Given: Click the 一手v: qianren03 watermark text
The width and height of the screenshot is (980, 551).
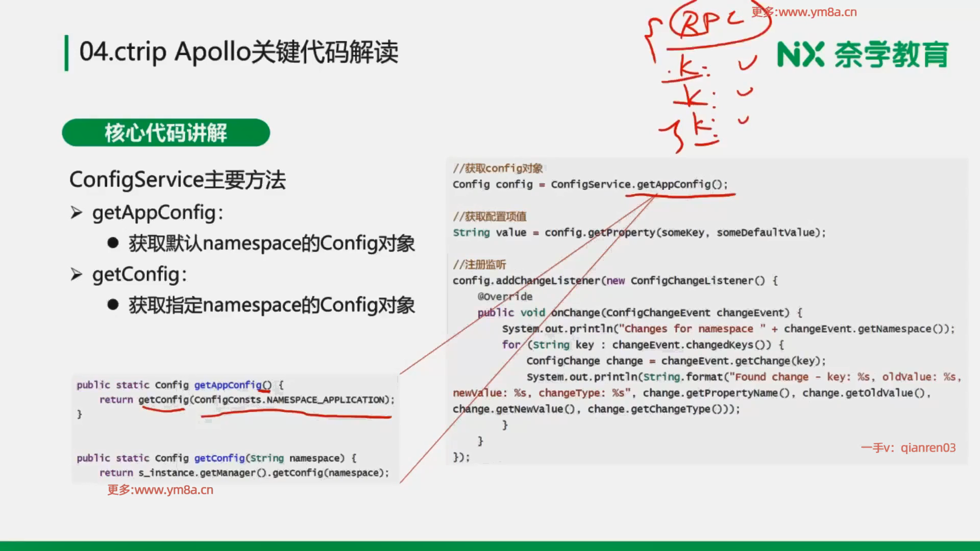Looking at the screenshot, I should pyautogui.click(x=908, y=447).
